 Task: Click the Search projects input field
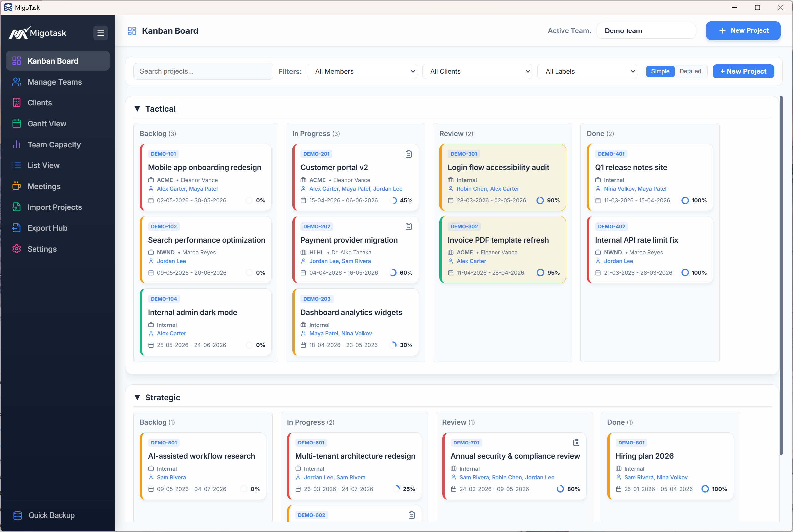click(x=203, y=71)
